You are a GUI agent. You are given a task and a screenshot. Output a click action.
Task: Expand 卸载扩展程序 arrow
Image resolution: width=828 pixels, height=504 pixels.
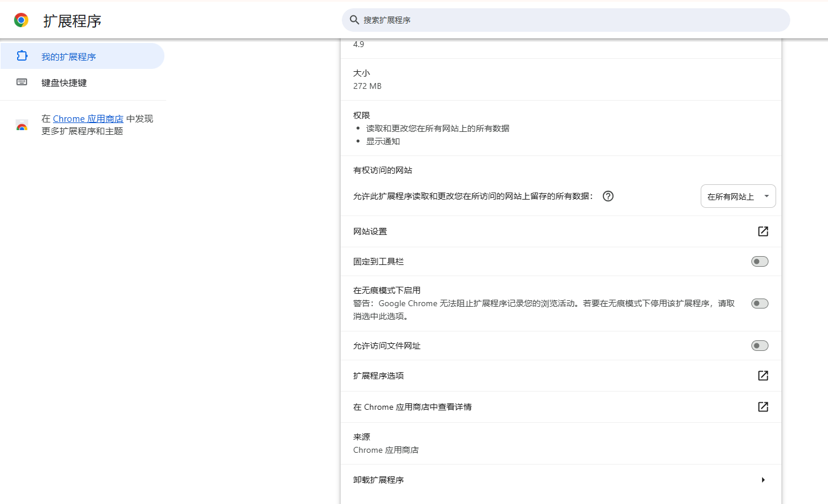763,480
